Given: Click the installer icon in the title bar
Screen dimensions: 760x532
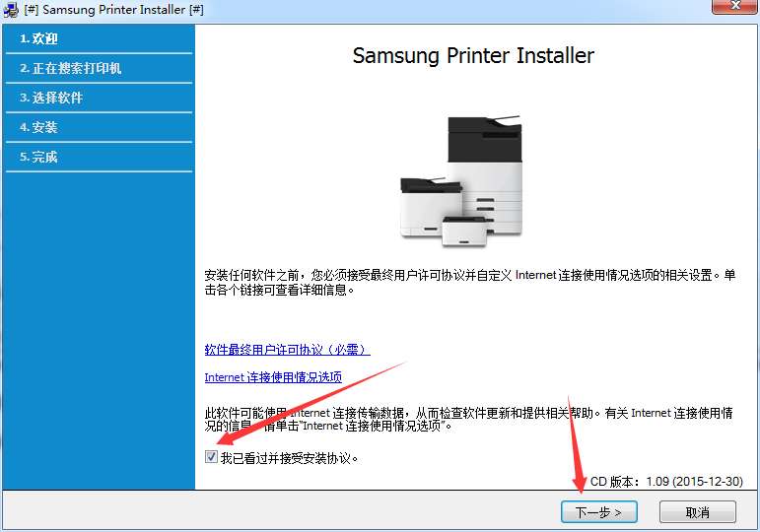Looking at the screenshot, I should coord(11,10).
